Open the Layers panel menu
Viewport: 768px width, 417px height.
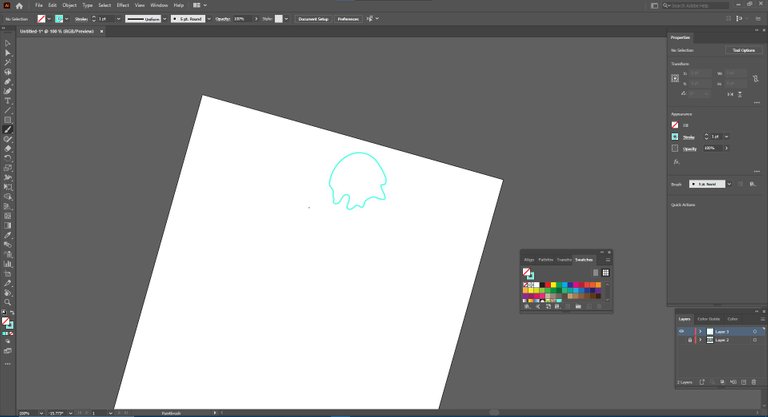[x=763, y=319]
